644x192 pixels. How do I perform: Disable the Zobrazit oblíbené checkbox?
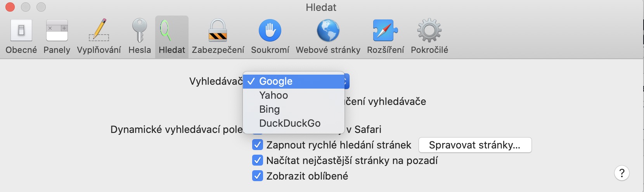pos(258,176)
